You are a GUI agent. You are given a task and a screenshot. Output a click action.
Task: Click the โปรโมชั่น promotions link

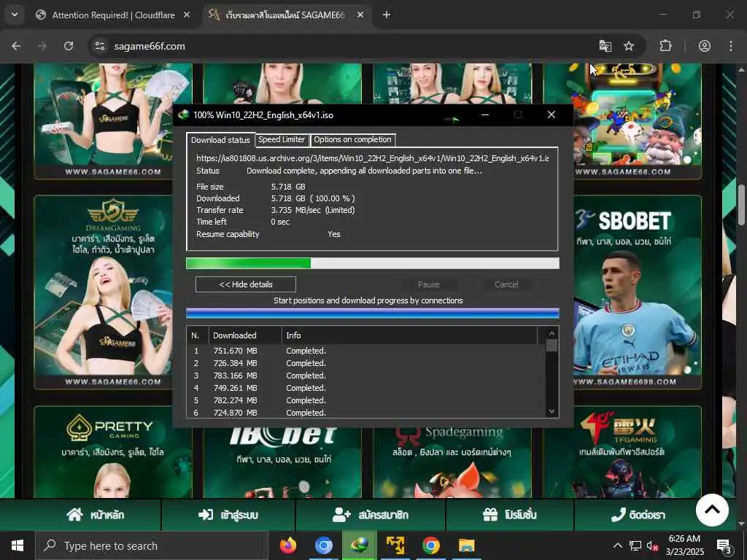[x=509, y=515]
